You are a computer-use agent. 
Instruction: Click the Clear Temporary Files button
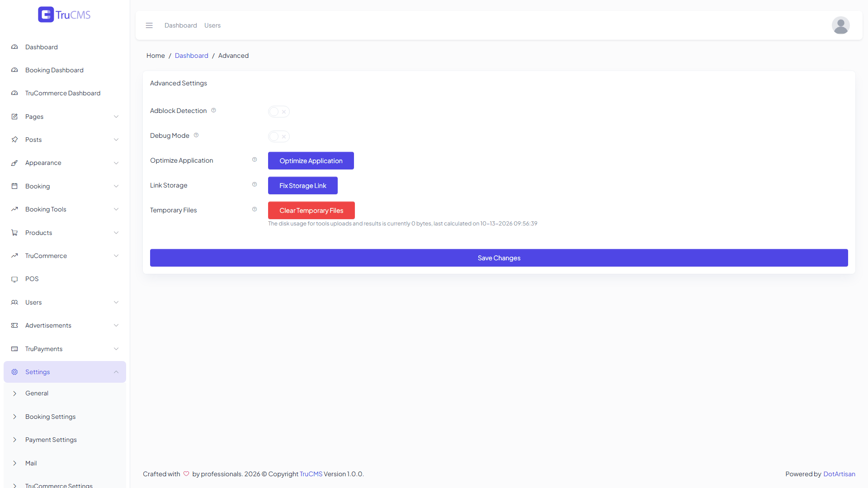(x=311, y=211)
